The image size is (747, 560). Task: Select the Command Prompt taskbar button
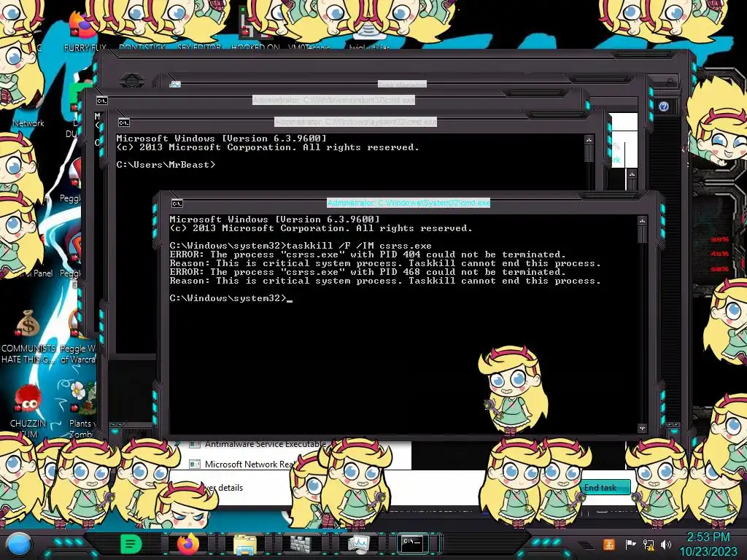413,543
